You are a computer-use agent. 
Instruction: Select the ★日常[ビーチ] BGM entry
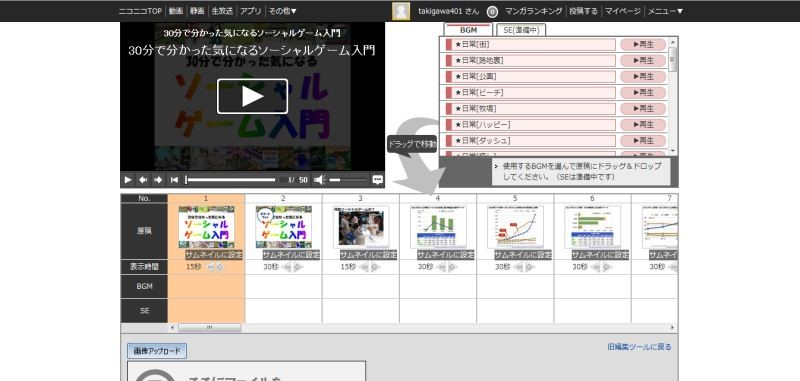point(531,92)
